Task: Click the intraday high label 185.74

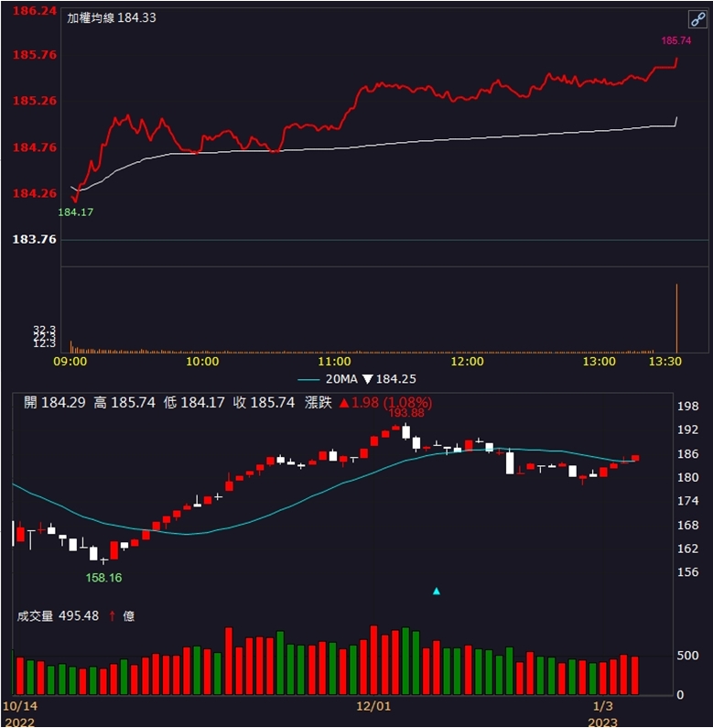Action: tap(675, 41)
